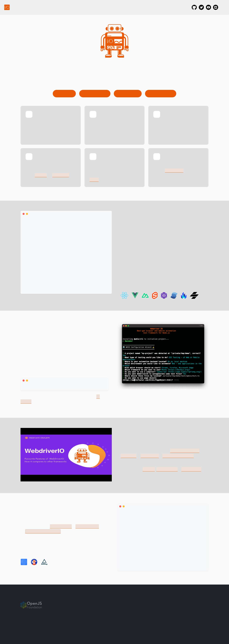Click the leftmost orange pill button below robot
229x644 pixels.
[64, 93]
